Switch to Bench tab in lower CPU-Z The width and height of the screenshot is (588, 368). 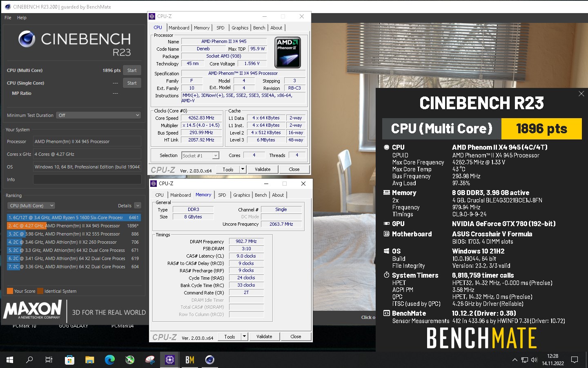pyautogui.click(x=261, y=195)
